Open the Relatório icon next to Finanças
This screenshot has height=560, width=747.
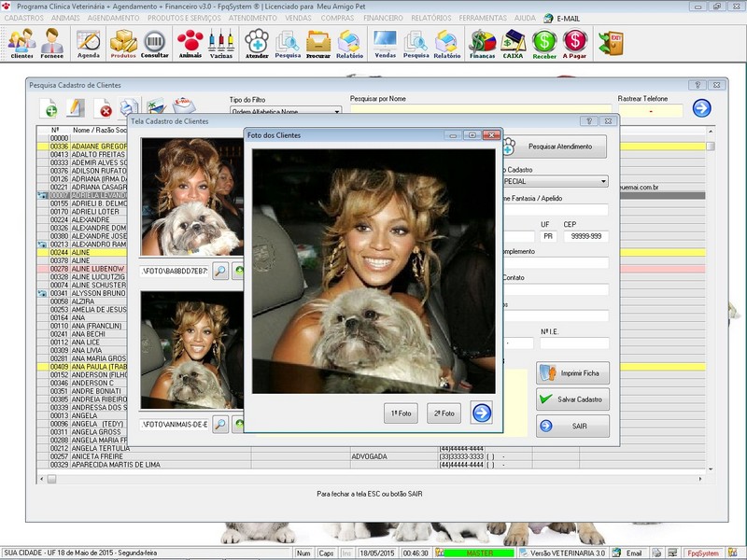447,43
